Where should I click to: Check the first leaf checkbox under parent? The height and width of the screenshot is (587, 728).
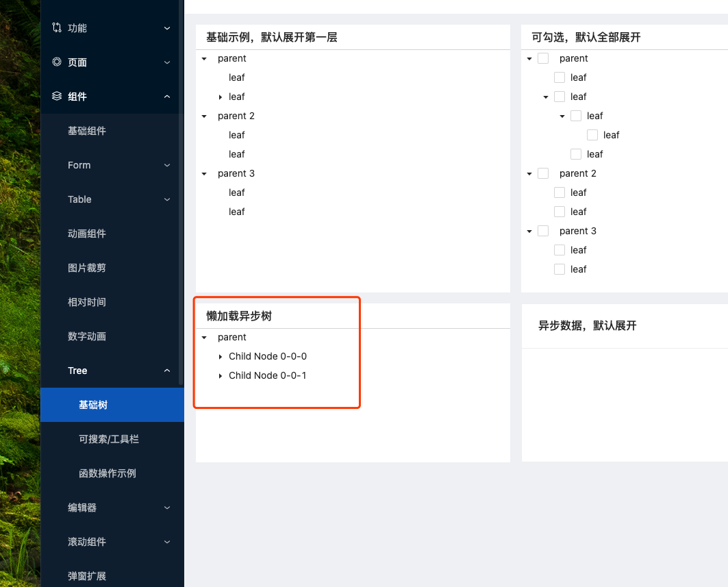point(560,77)
